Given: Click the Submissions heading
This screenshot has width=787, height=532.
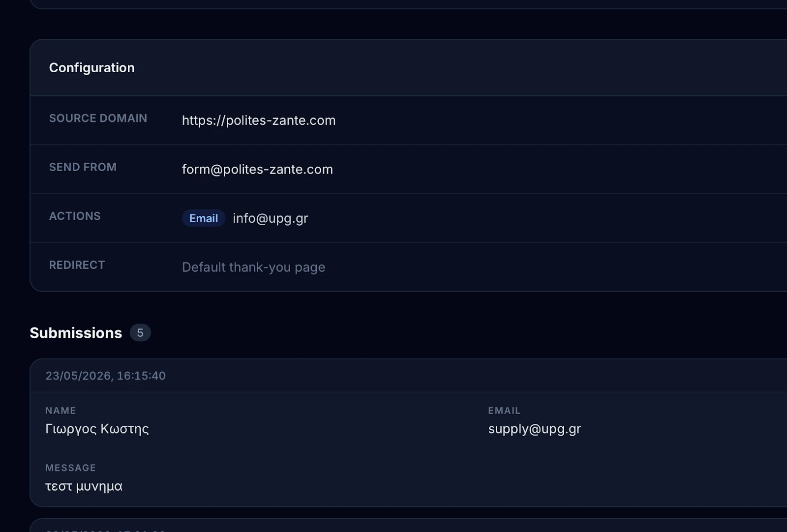Looking at the screenshot, I should coord(76,333).
